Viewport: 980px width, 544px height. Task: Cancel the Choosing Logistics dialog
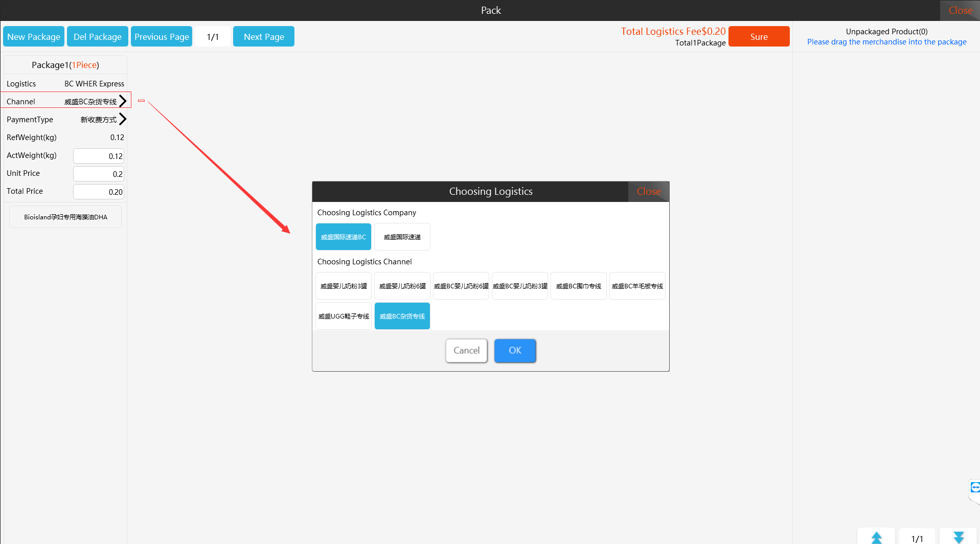pyautogui.click(x=466, y=350)
